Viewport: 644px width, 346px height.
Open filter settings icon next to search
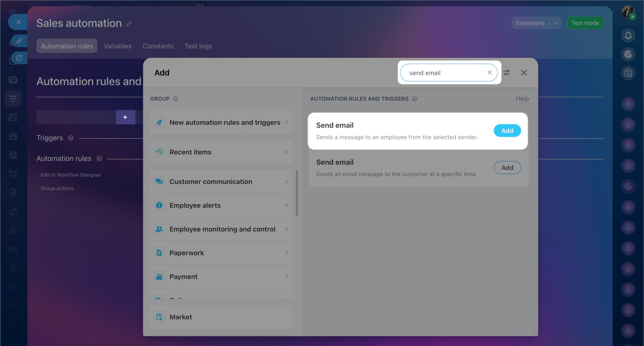point(507,73)
